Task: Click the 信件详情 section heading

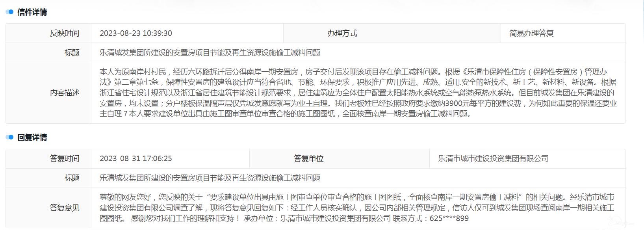Action: 32,12
